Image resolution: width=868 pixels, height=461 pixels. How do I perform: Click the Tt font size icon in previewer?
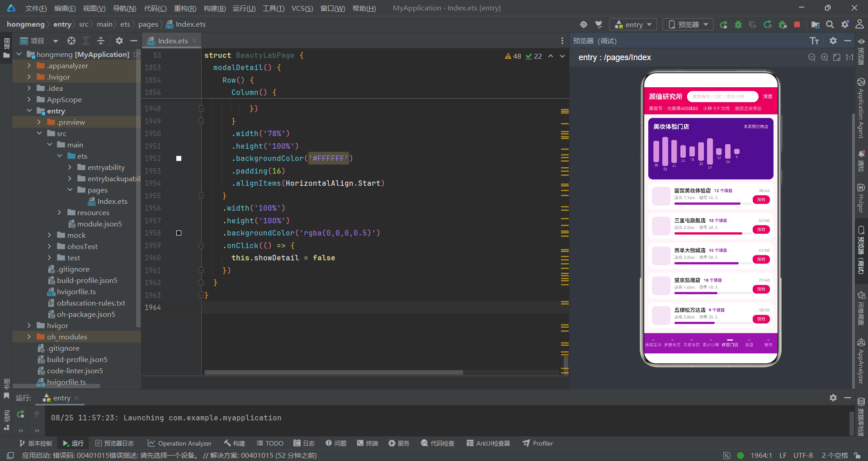pos(815,41)
